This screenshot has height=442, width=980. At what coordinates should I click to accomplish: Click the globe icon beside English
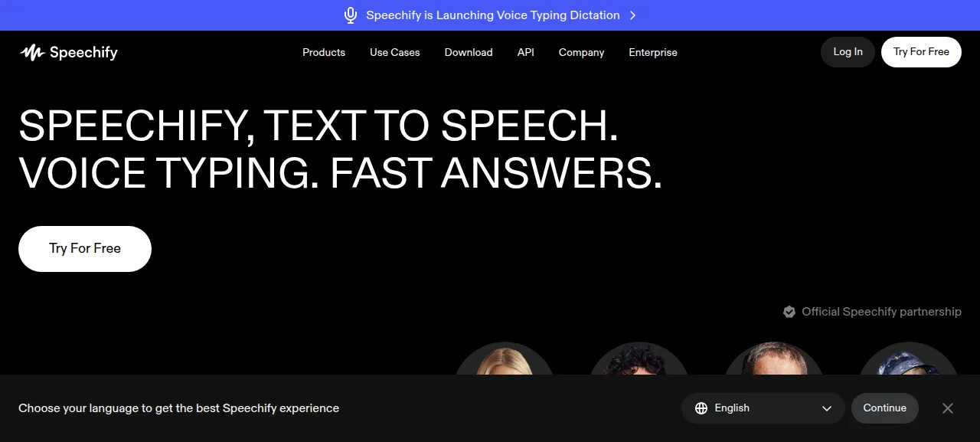pos(701,408)
